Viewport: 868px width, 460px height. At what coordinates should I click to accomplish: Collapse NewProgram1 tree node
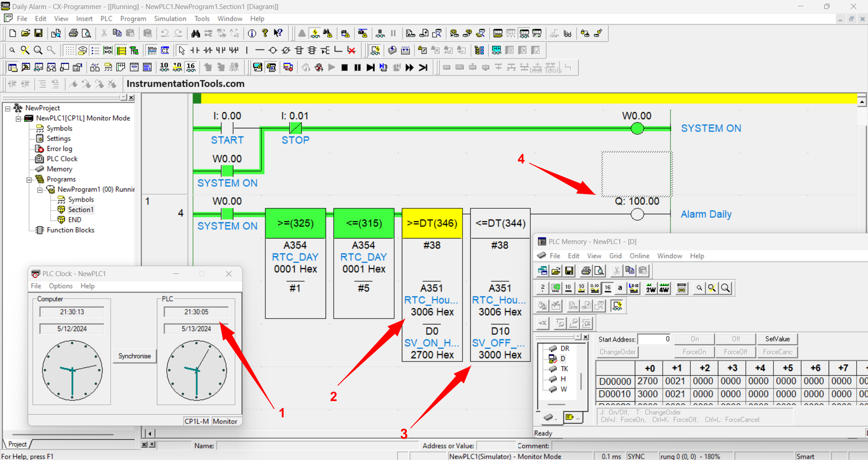[40, 190]
